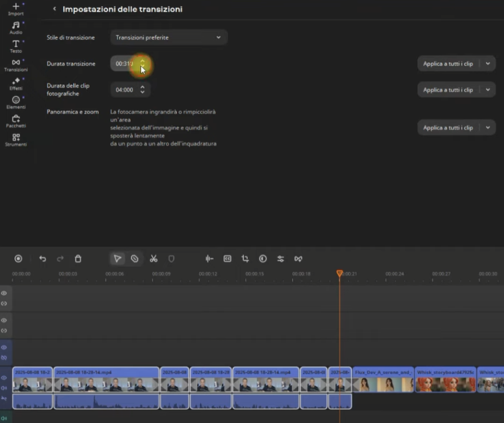Open the CC subtitles tool

[x=227, y=259]
